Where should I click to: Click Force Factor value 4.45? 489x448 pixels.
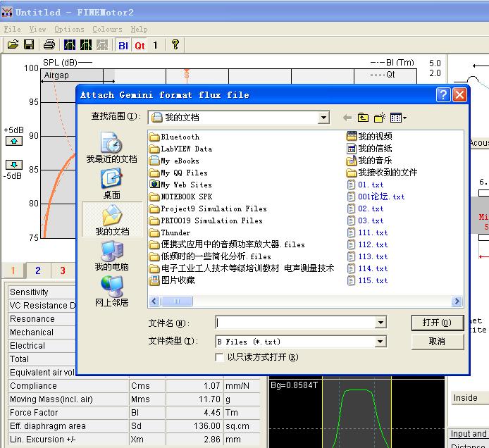[x=212, y=413]
